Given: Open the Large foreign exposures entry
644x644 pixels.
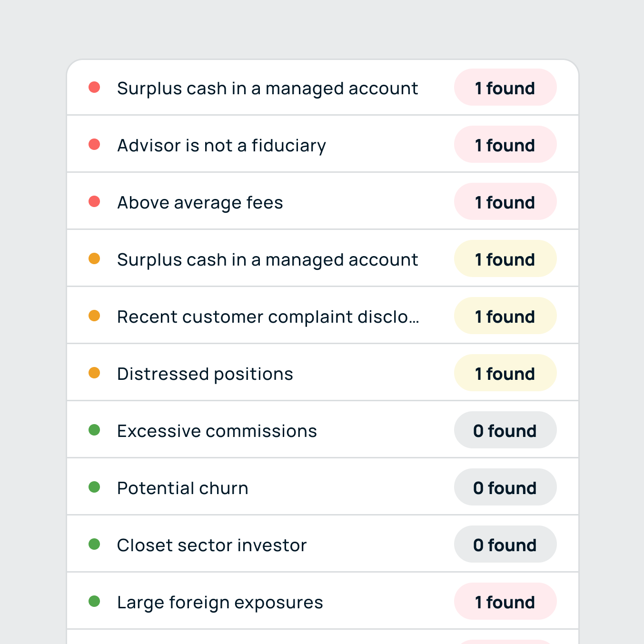Looking at the screenshot, I should tap(220, 602).
